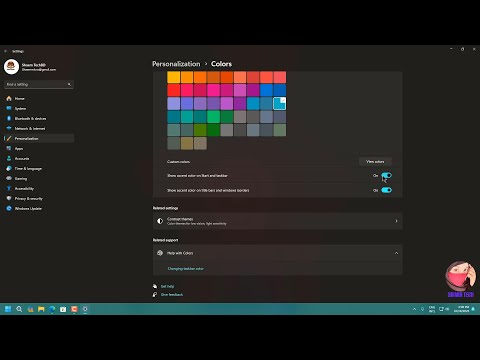The image size is (480, 360).
Task: Select the pure red accent swatch
Action: pos(174,90)
